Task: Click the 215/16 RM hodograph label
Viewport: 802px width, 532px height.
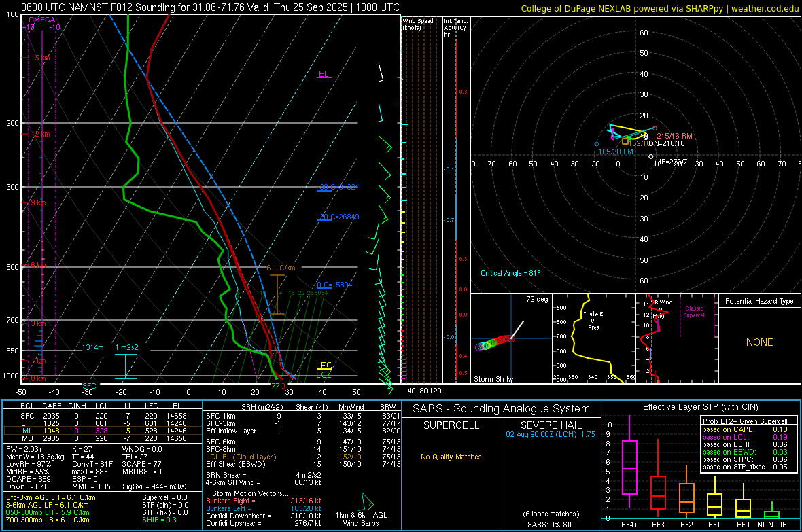Action: coord(674,136)
